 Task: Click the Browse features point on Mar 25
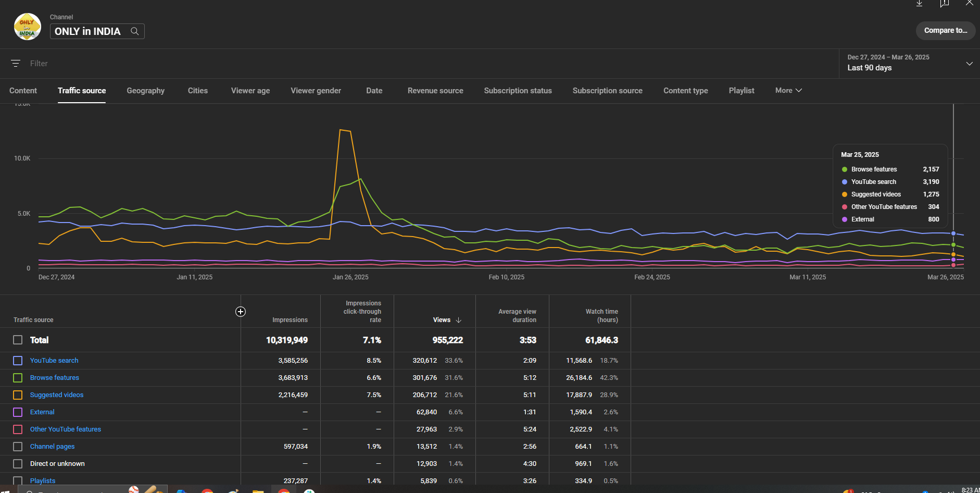953,245
